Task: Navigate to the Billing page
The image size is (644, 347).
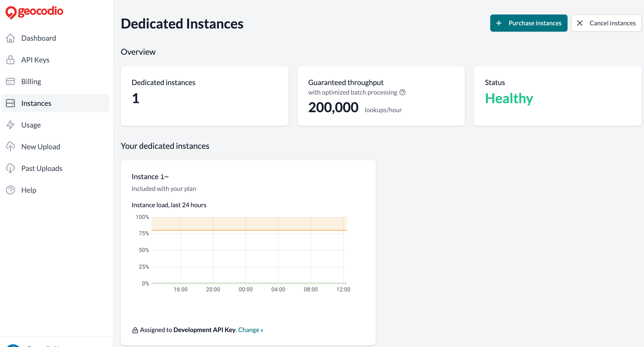Action: coord(31,81)
